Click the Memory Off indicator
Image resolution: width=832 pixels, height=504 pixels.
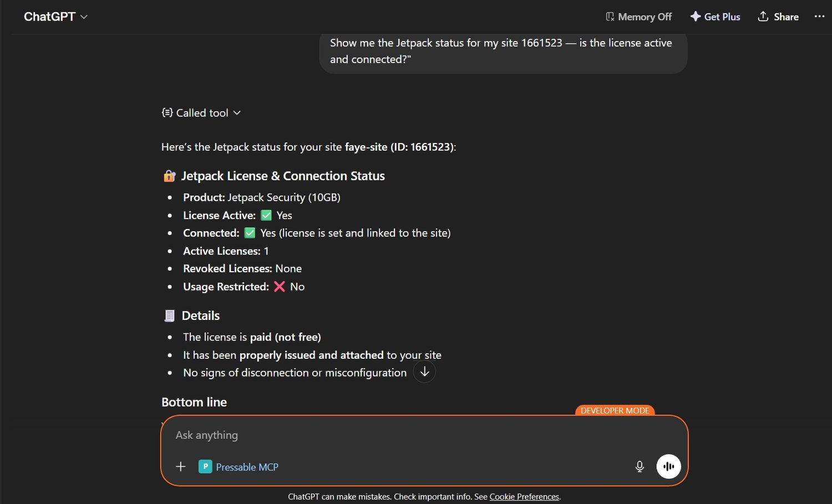pyautogui.click(x=638, y=17)
